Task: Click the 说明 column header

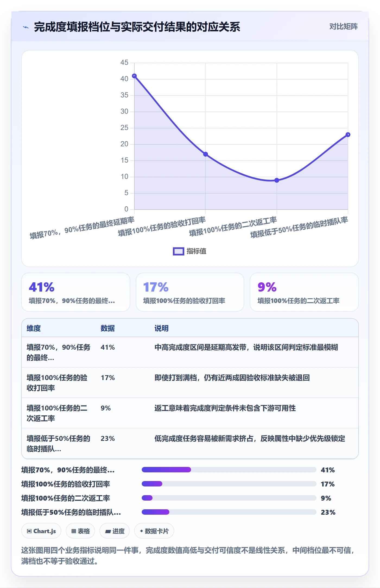Action: coord(161,328)
